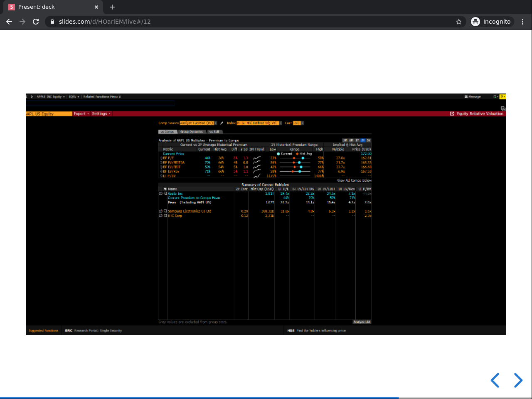Go back in the browser history
Screen dimensions: 532x399
tap(9, 22)
